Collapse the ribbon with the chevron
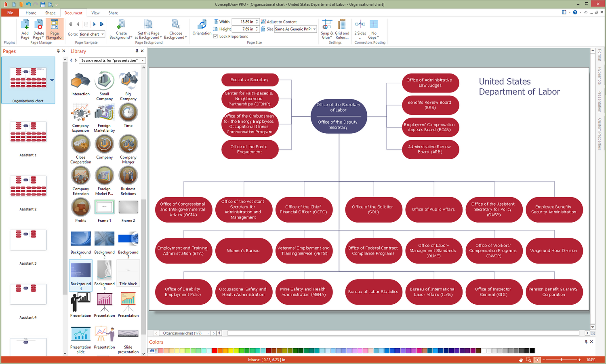Viewport: 606px width, 364px height. (x=586, y=12)
